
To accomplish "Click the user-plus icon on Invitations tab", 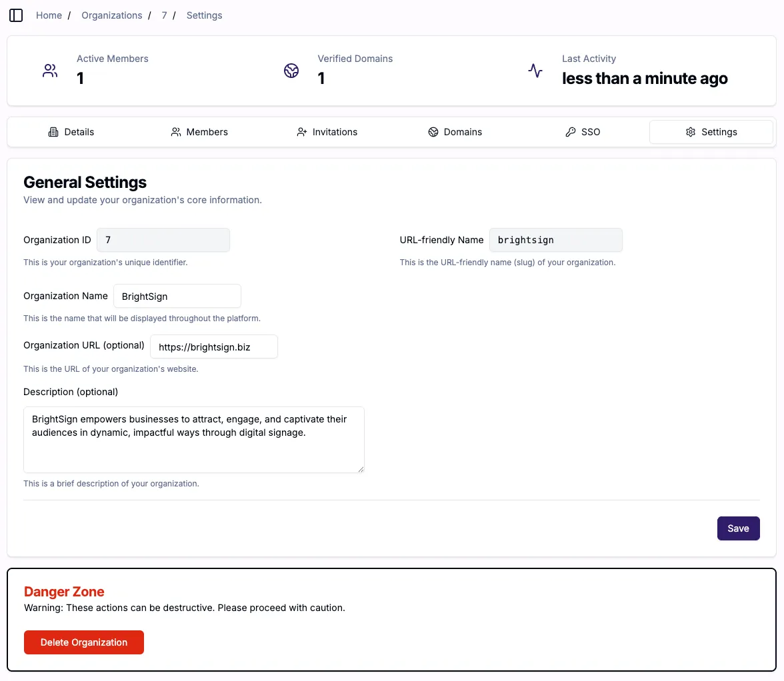I will point(301,132).
